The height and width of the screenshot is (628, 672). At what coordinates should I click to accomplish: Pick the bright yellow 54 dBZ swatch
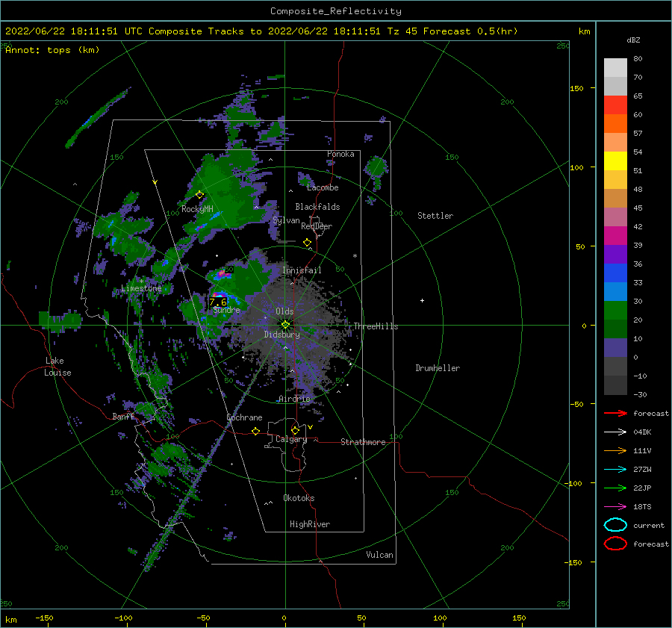point(615,161)
